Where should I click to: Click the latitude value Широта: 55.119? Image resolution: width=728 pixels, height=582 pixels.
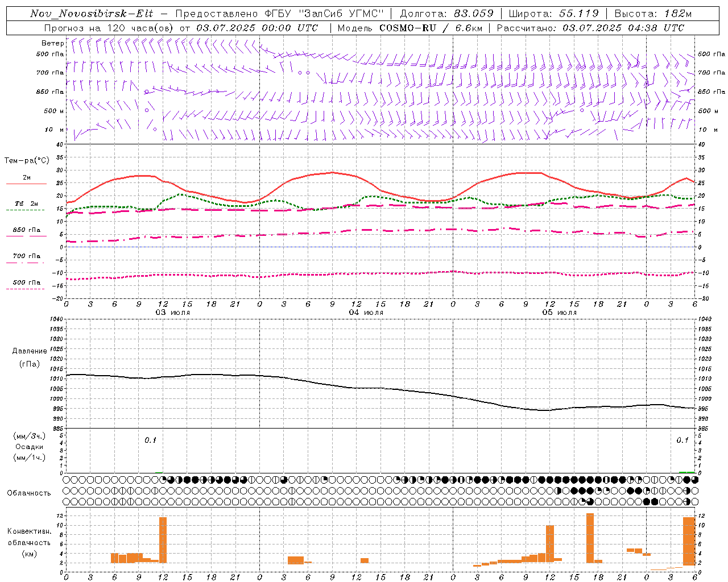point(553,14)
